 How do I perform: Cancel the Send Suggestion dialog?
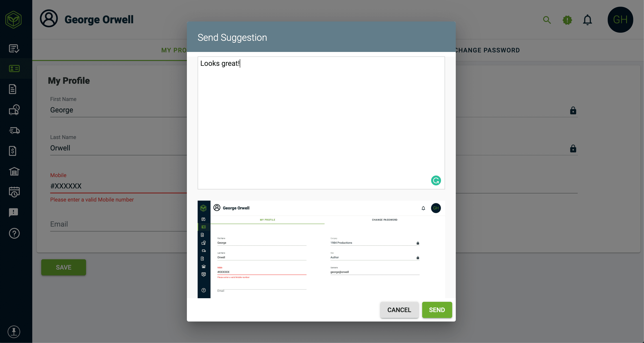coord(399,310)
